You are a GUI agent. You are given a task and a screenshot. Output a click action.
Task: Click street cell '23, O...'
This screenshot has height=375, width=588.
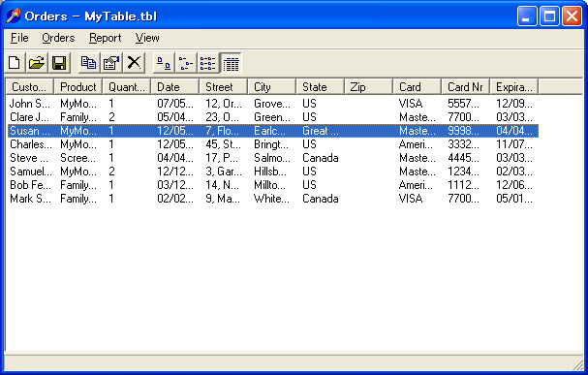pos(222,117)
